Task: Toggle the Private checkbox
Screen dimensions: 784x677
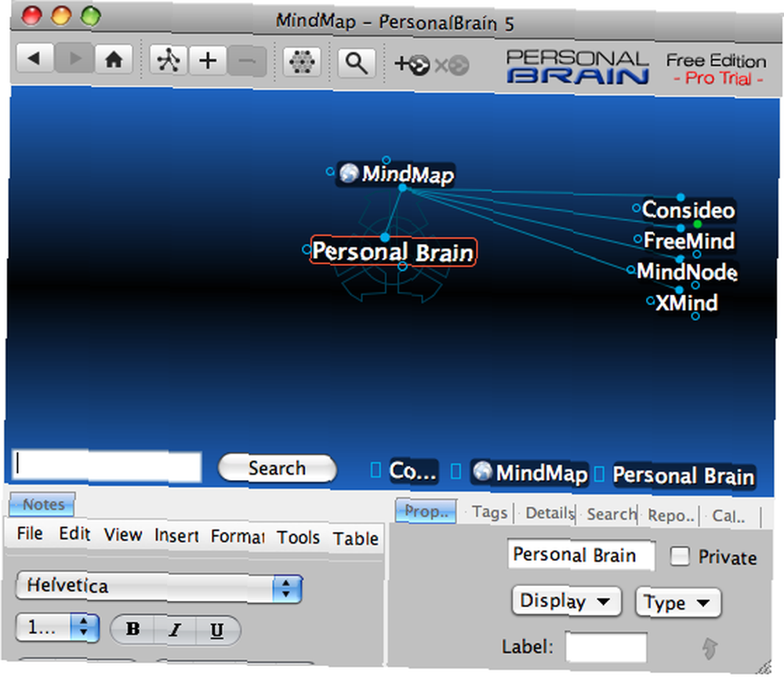Action: (x=680, y=556)
